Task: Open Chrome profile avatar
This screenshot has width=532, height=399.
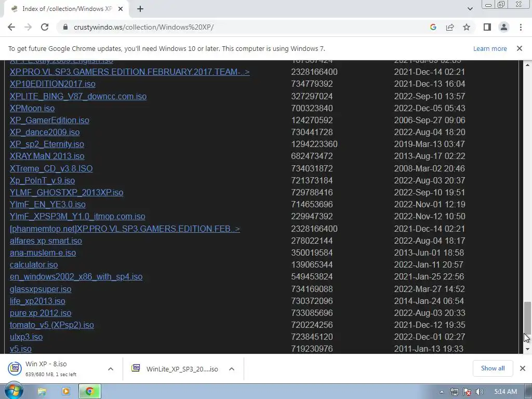Action: [504, 27]
